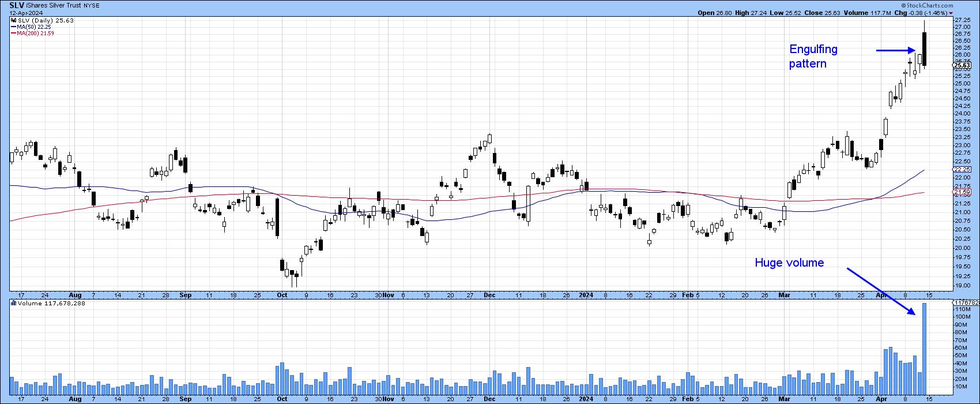This screenshot has width=980, height=404.
Task: Click the 2024 label under the price chart
Action: click(x=587, y=295)
